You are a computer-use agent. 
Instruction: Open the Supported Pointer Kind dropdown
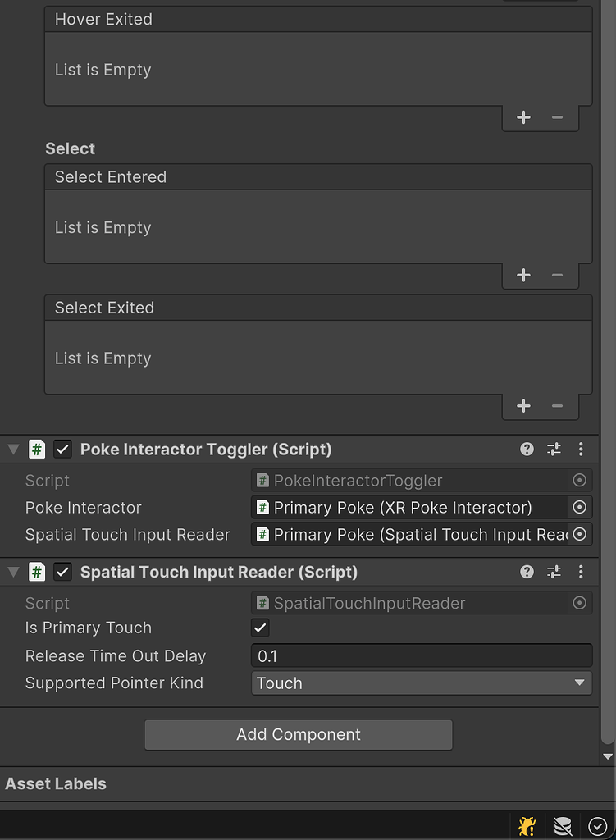click(421, 683)
